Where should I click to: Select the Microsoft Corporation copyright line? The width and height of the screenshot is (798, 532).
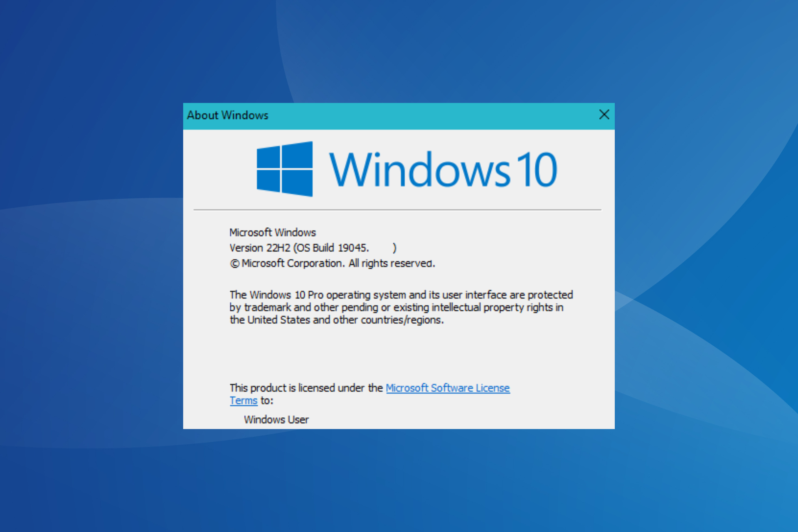[x=332, y=264]
